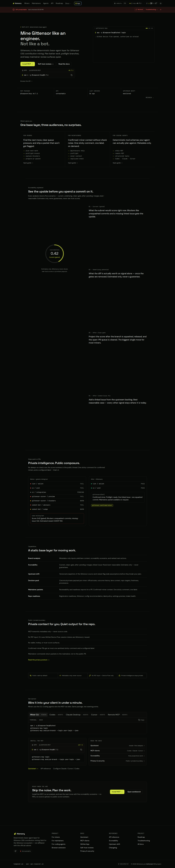Screen dimensions: 175x868
Task: Go to Maintainers in the top navigation
Action: point(36,3)
